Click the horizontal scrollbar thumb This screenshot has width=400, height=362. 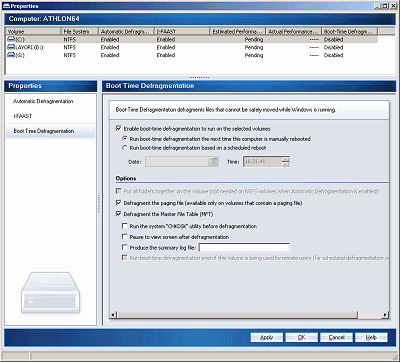[x=237, y=315]
